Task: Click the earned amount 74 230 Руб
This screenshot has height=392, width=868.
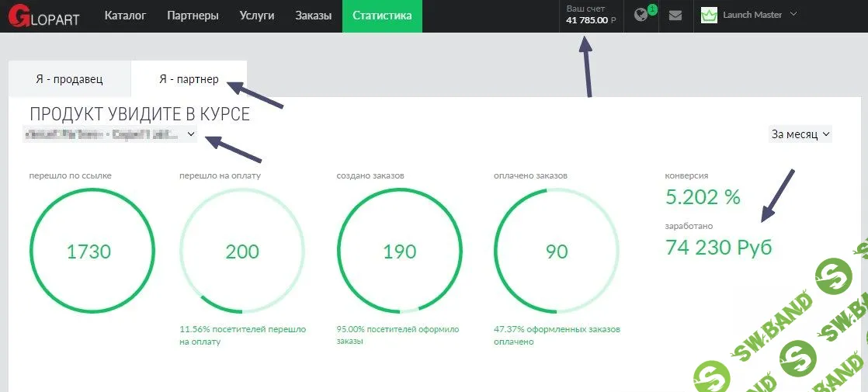Action: (718, 248)
